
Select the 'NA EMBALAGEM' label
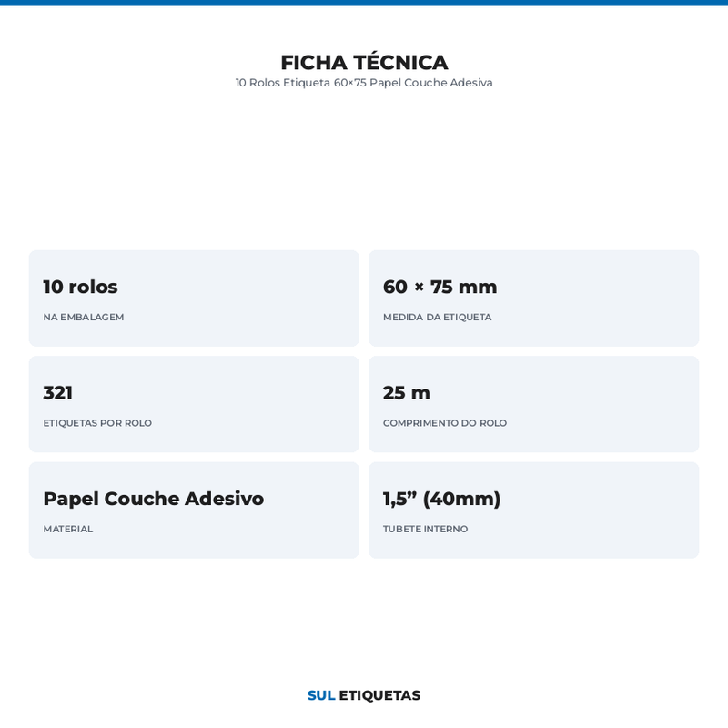point(84,317)
